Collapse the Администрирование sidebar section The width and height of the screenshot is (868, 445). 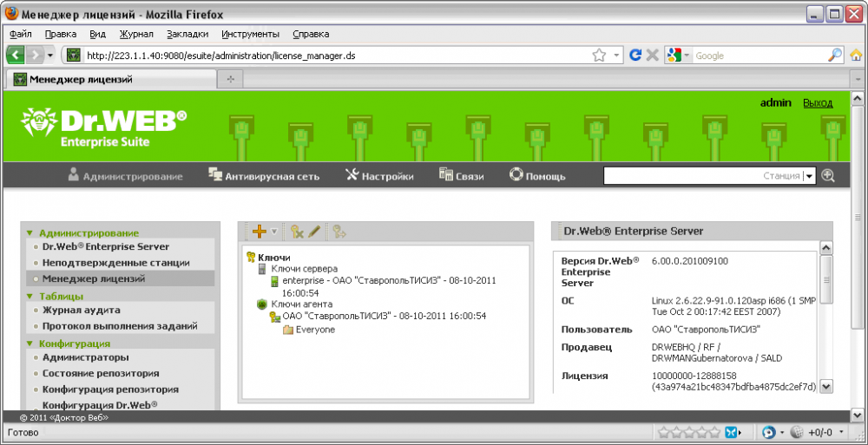pos(30,233)
